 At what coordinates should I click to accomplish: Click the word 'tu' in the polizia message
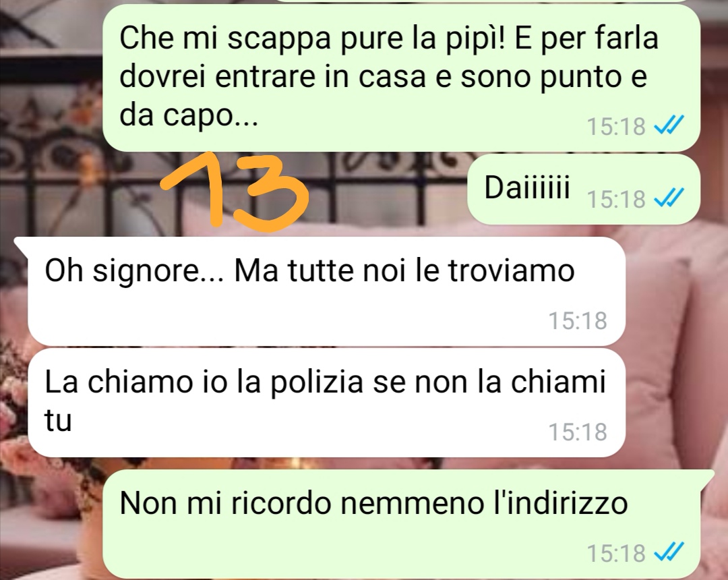pyautogui.click(x=58, y=421)
